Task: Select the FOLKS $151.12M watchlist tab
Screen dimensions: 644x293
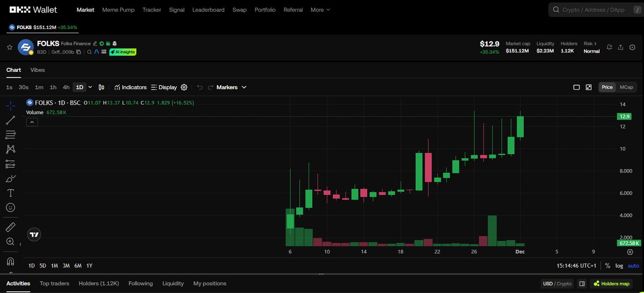Action: tap(43, 27)
